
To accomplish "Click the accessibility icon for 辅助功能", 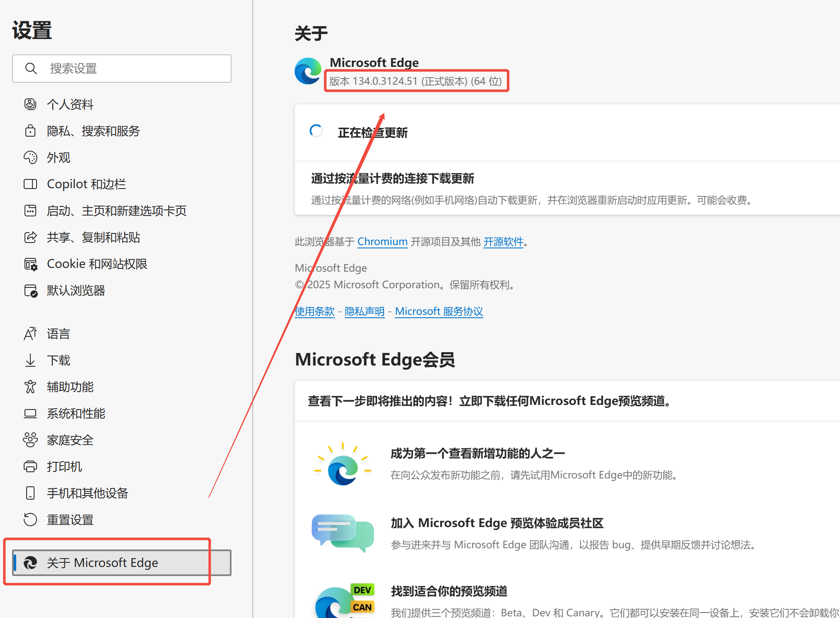I will coord(30,387).
